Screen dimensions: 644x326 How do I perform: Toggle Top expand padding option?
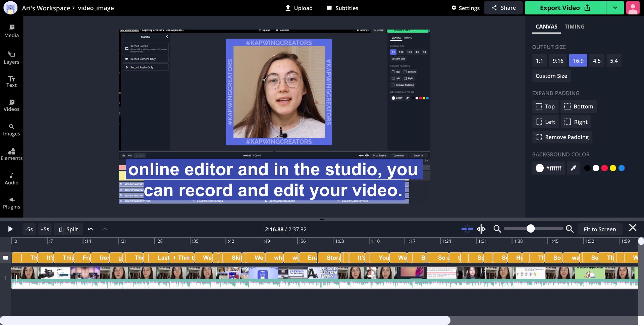[x=545, y=106]
